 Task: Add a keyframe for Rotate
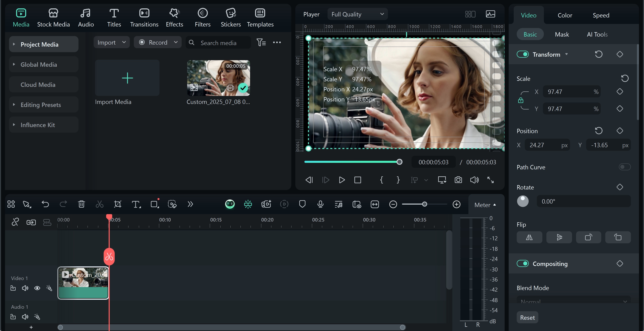620,187
